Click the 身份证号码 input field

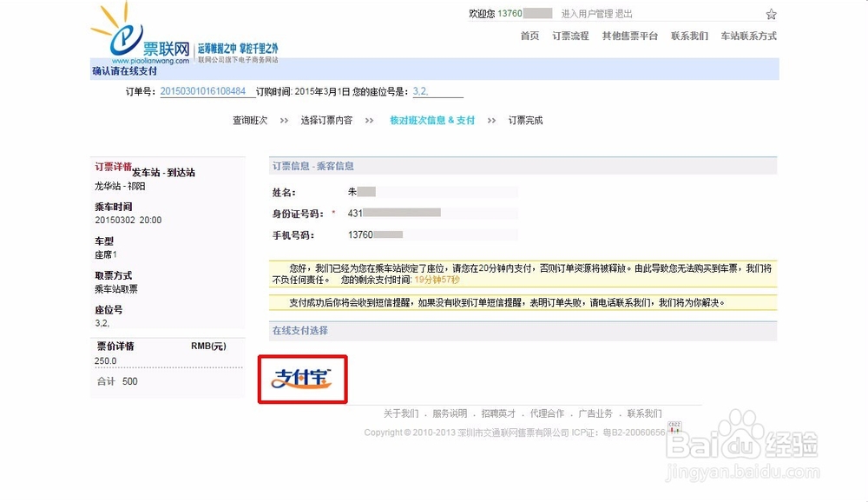(431, 214)
